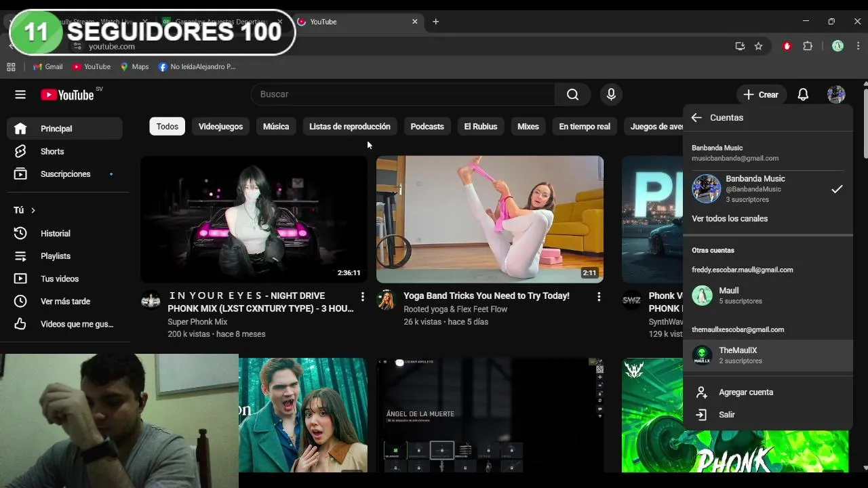The image size is (868, 488).
Task: Click the red extension icon in the toolbar
Action: 787,46
